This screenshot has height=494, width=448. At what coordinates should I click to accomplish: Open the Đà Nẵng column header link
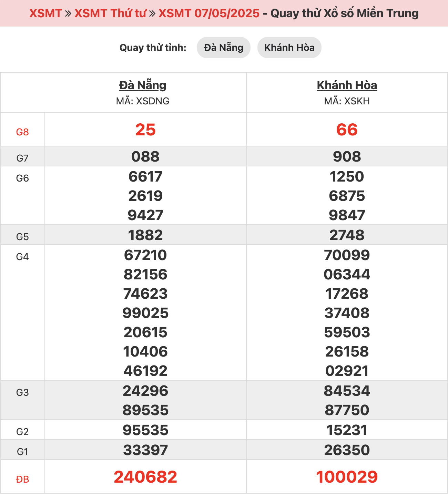[143, 85]
